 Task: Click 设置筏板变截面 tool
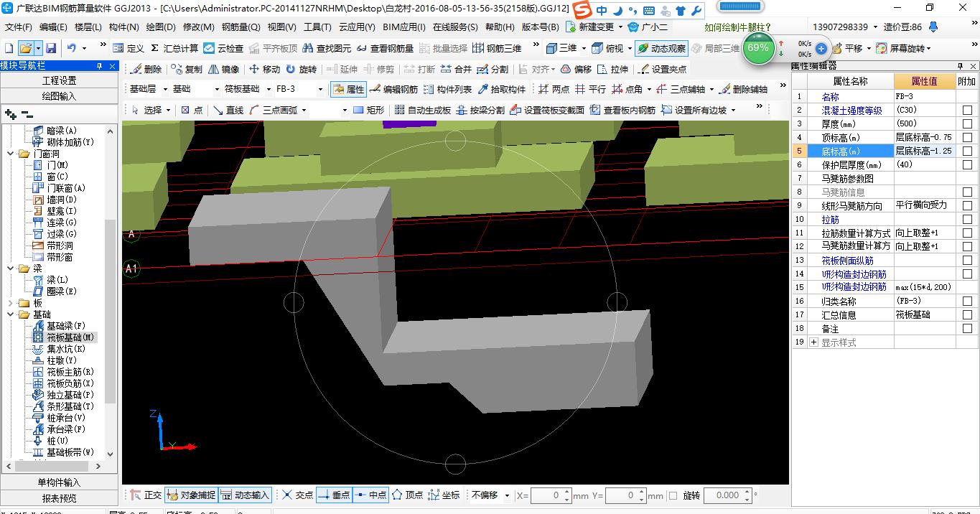(546, 110)
